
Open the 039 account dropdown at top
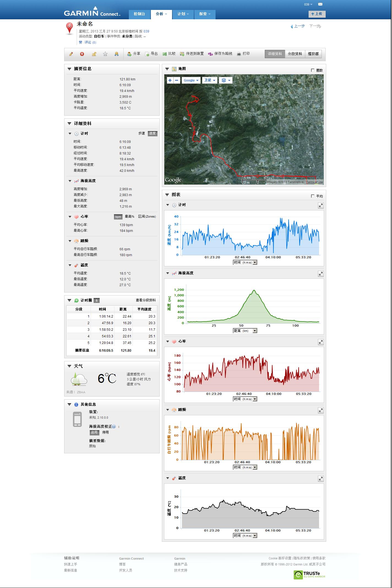(x=308, y=4)
